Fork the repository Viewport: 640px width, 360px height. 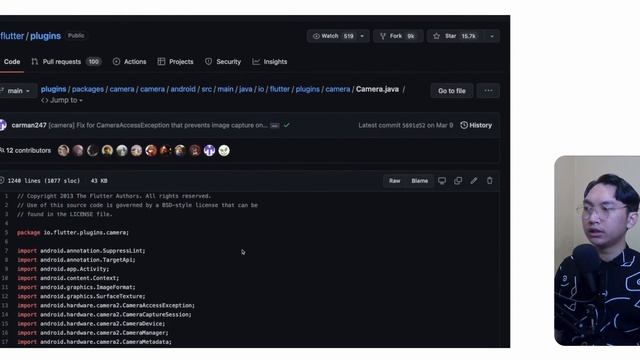[x=398, y=36]
